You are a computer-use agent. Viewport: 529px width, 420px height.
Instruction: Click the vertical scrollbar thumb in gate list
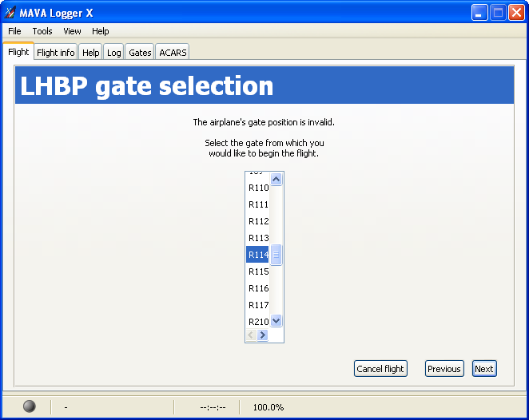click(276, 255)
